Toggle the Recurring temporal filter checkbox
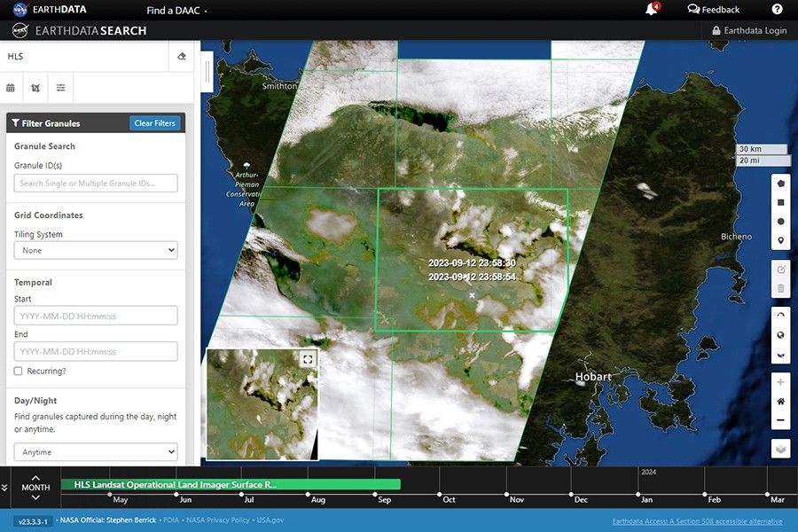 tap(15, 371)
